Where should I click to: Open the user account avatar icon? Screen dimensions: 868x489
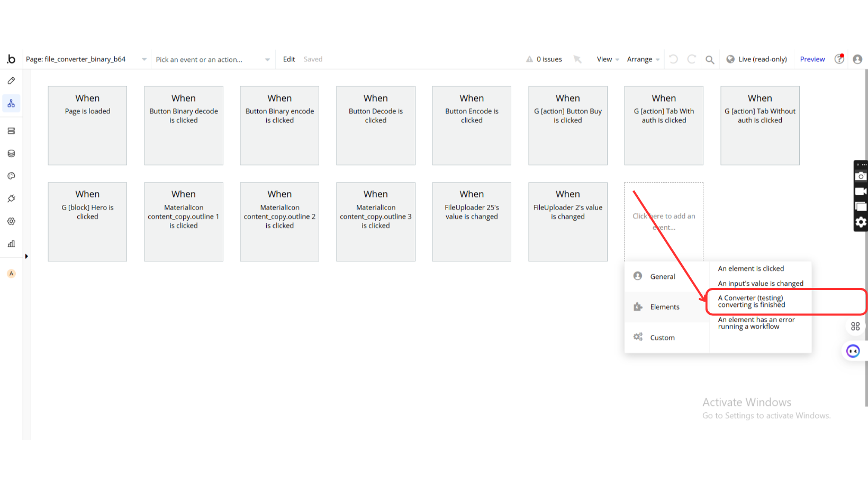tap(857, 59)
